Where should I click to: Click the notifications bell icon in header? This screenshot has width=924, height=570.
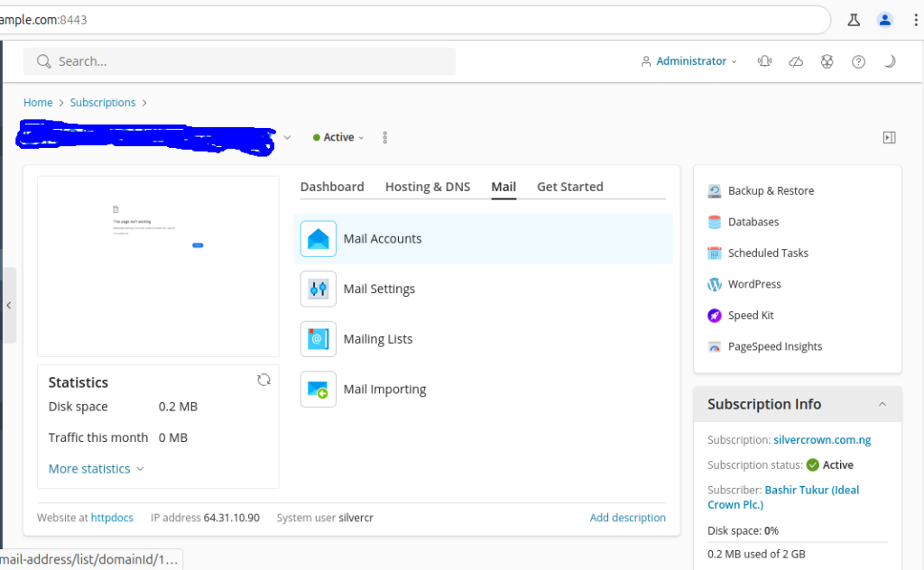click(x=764, y=61)
